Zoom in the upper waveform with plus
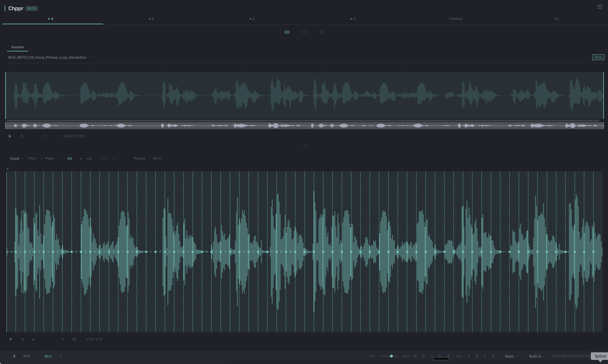608x364 pixels. point(45,136)
